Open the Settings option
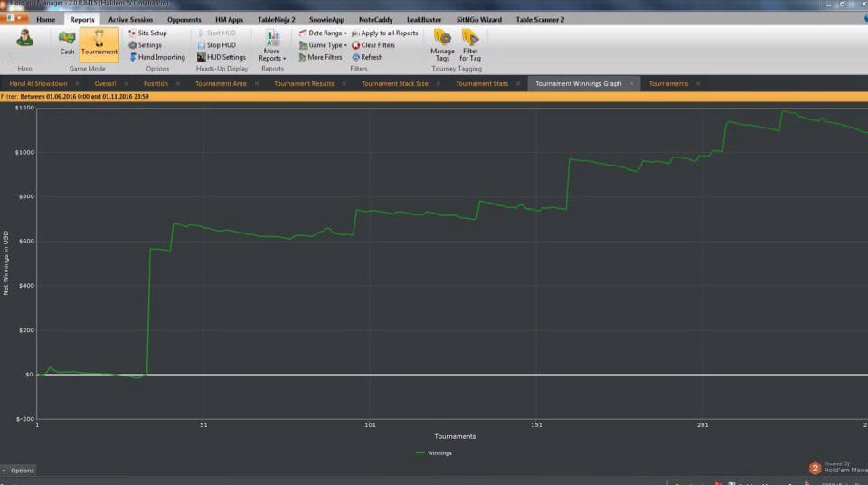The height and width of the screenshot is (485, 868). point(145,45)
